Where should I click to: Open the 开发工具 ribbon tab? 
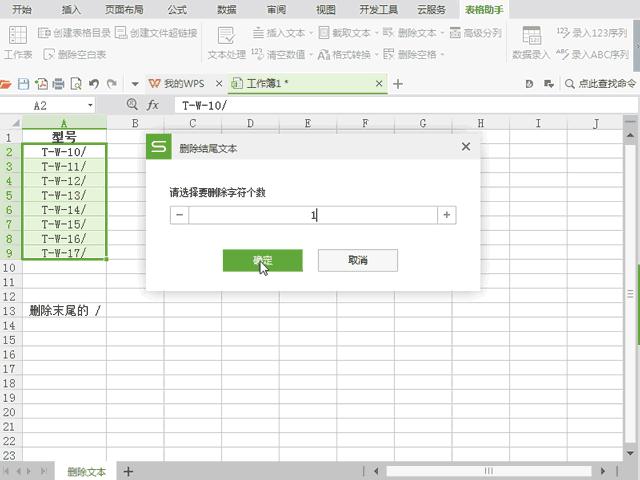(378, 9)
